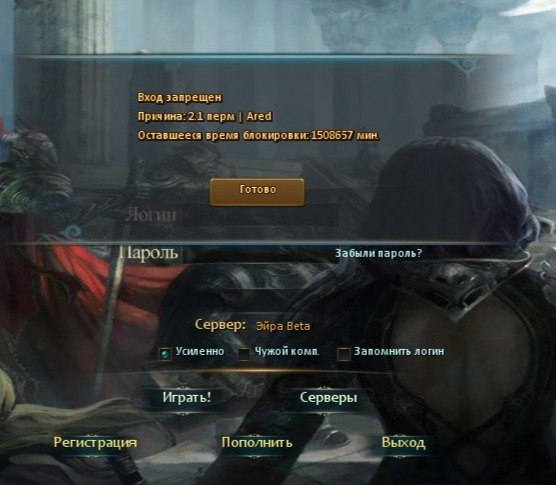Click the Логин label text
Image resolution: width=556 pixels, height=485 pixels.
pyautogui.click(x=151, y=215)
